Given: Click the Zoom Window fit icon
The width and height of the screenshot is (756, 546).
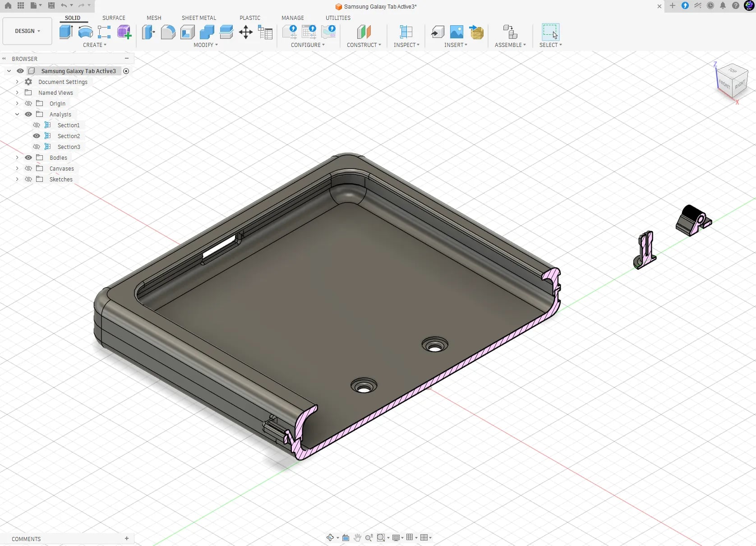Looking at the screenshot, I should [x=381, y=537].
